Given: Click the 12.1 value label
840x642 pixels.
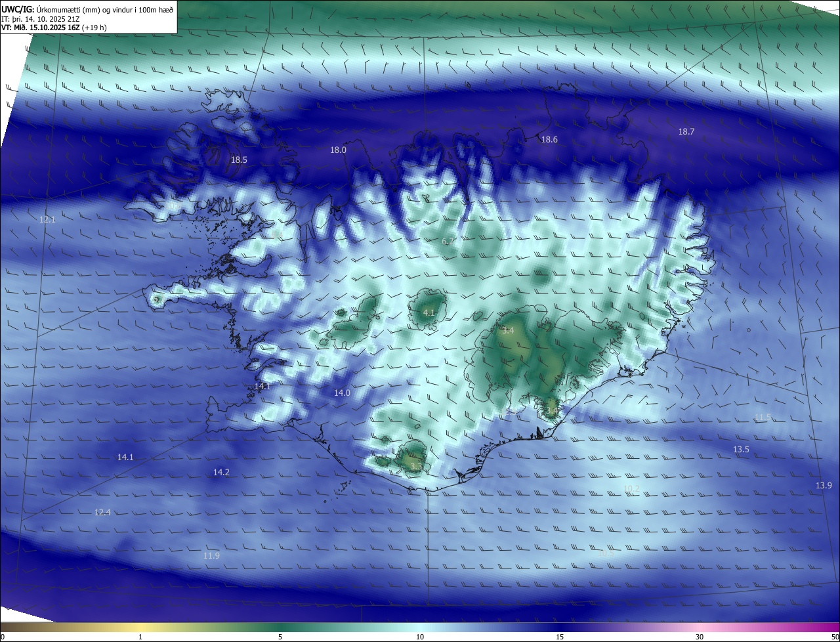Looking at the screenshot, I should [47, 219].
